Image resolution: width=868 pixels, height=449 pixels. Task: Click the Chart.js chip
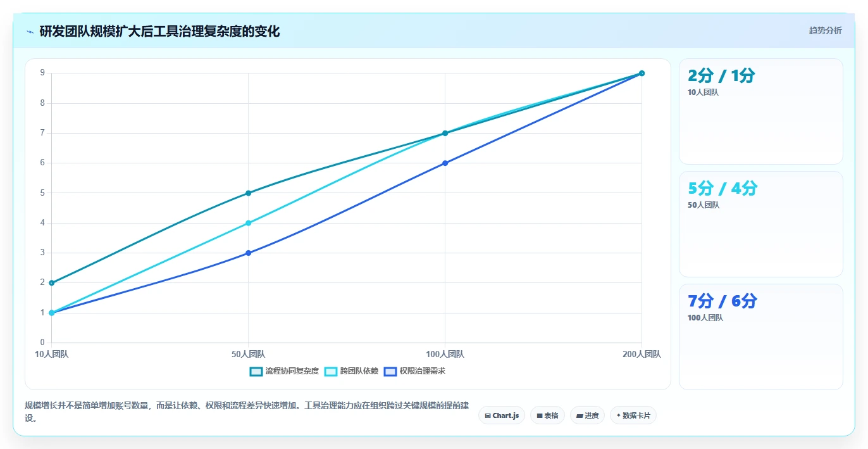pyautogui.click(x=502, y=415)
